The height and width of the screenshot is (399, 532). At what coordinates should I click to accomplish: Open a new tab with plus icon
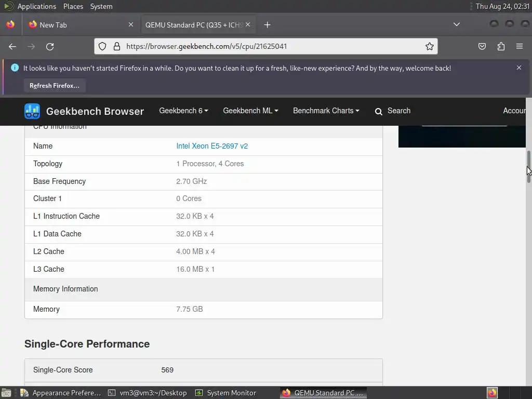(268, 25)
